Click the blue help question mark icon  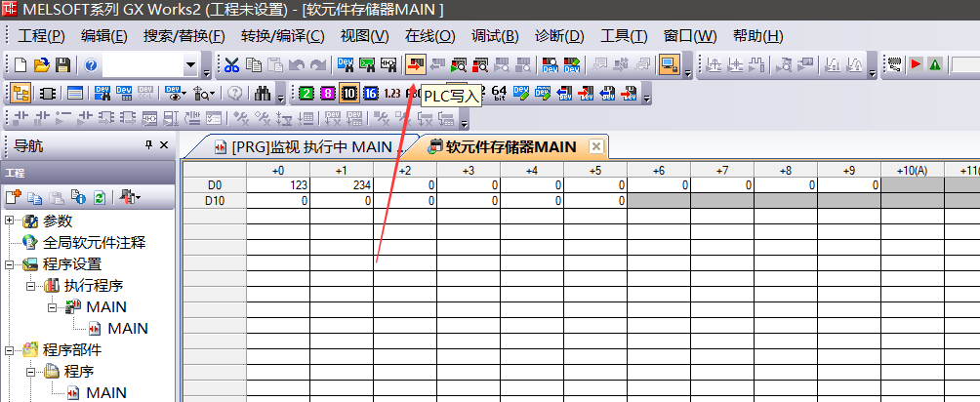click(x=91, y=64)
